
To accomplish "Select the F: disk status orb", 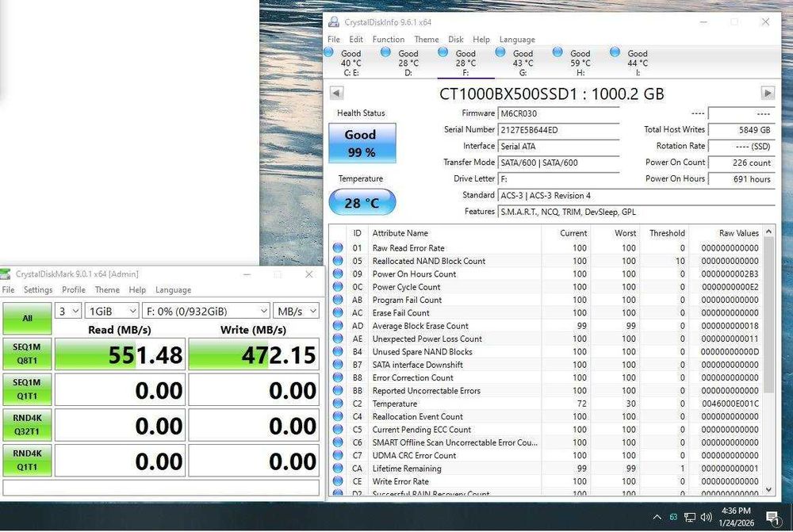I will tap(443, 52).
